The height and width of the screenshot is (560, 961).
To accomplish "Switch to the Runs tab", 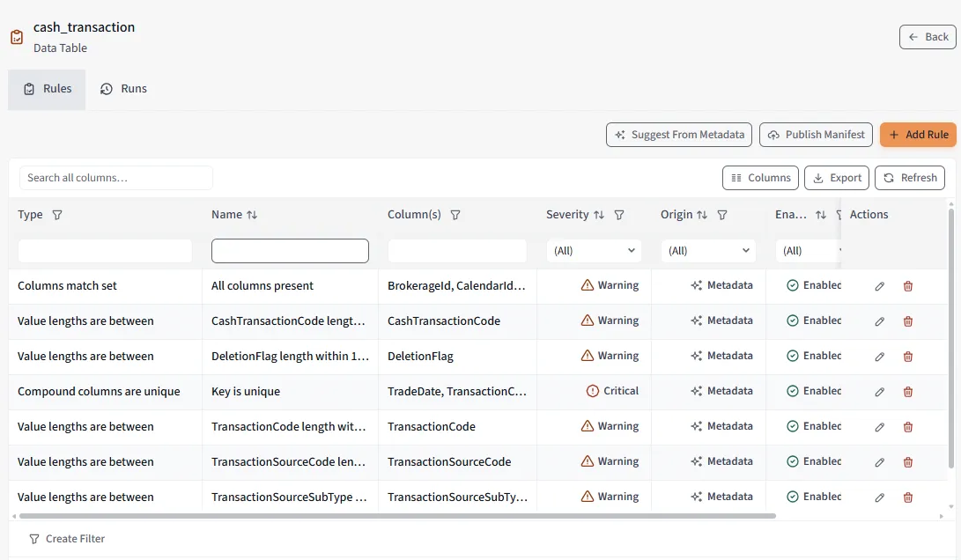I will [124, 89].
